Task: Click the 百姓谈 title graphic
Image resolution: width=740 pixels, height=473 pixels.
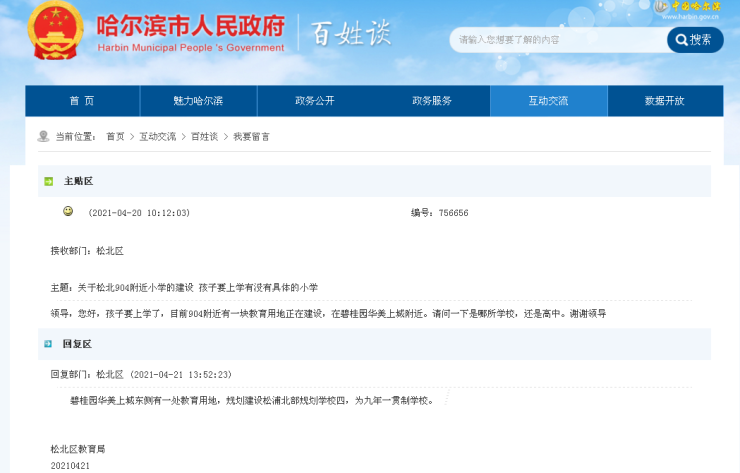Action: 351,33
